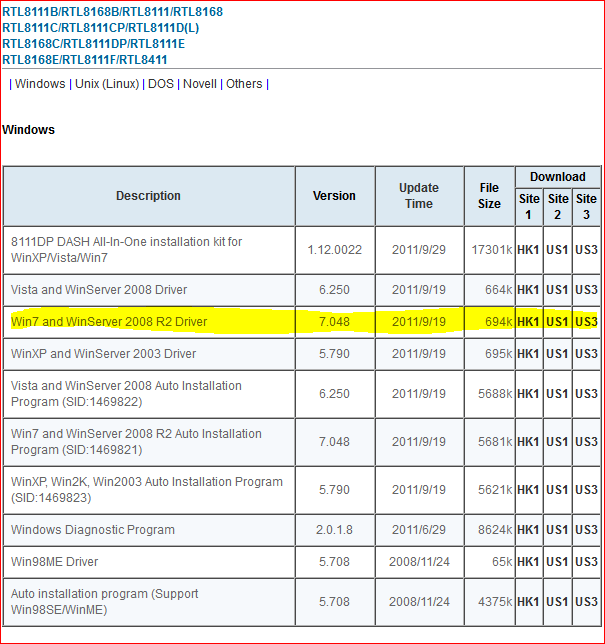Download Vista and WinServer 2008 Driver via US1

tap(557, 290)
